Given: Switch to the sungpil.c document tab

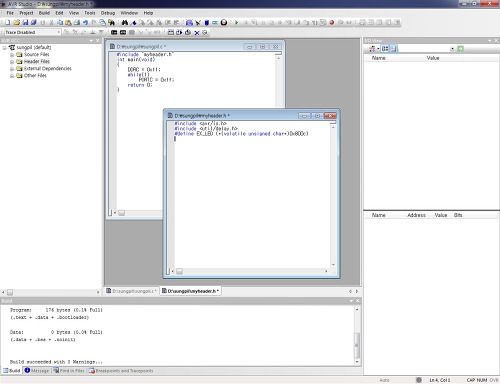Looking at the screenshot, I should click(132, 291).
